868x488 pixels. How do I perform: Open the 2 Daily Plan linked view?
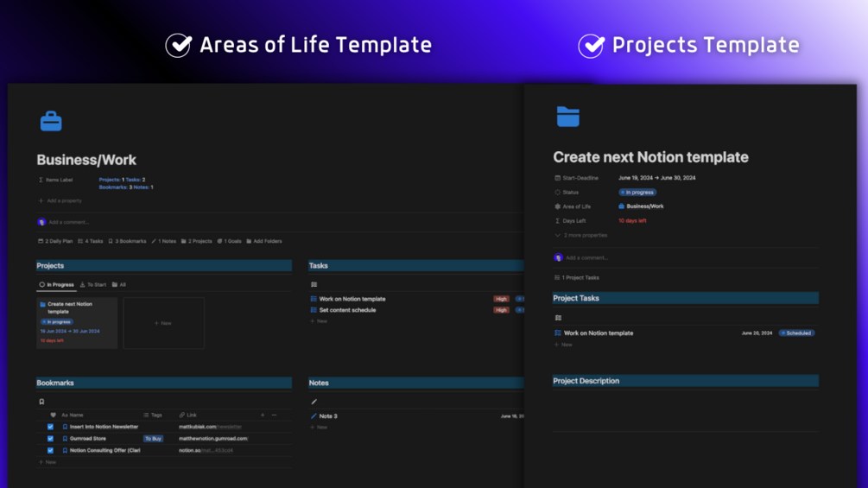55,241
